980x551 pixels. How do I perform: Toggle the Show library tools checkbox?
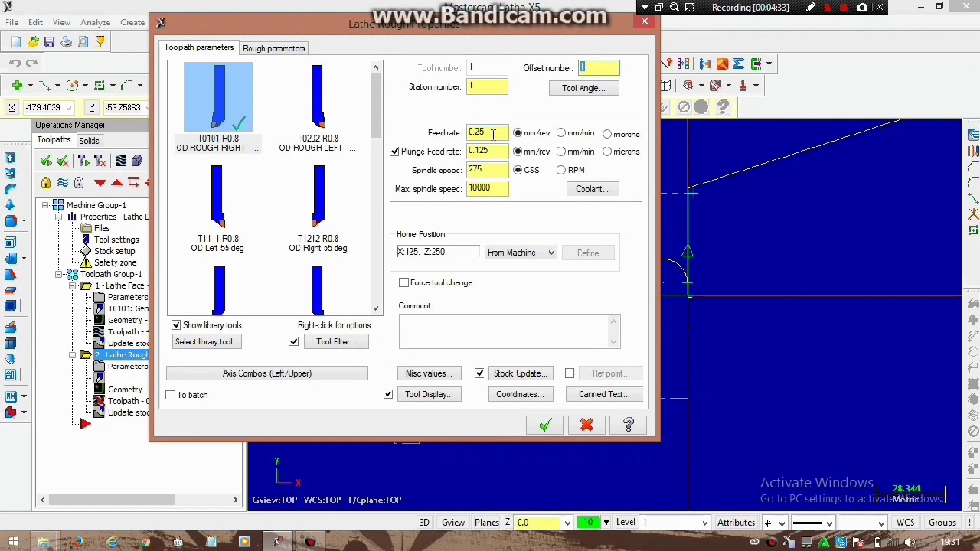[176, 325]
